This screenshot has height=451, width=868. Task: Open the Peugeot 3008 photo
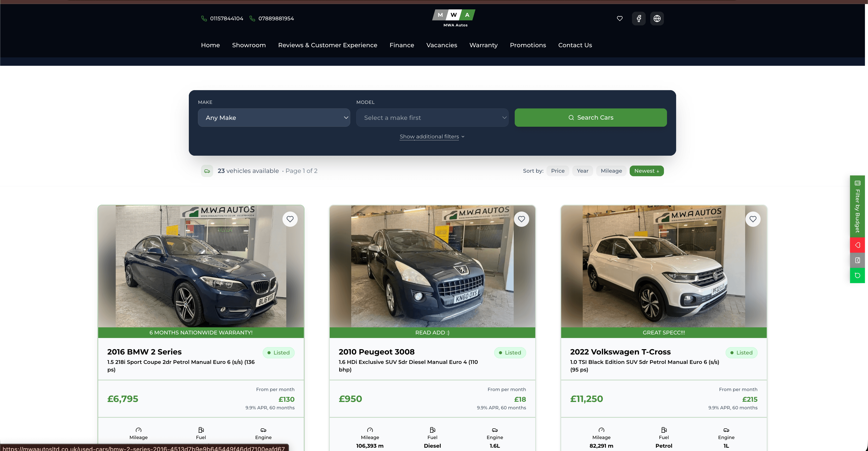(432, 266)
